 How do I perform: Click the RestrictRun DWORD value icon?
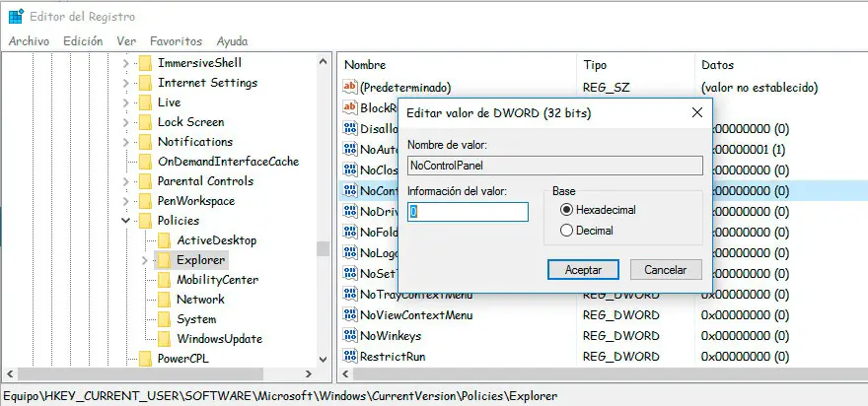(x=349, y=357)
